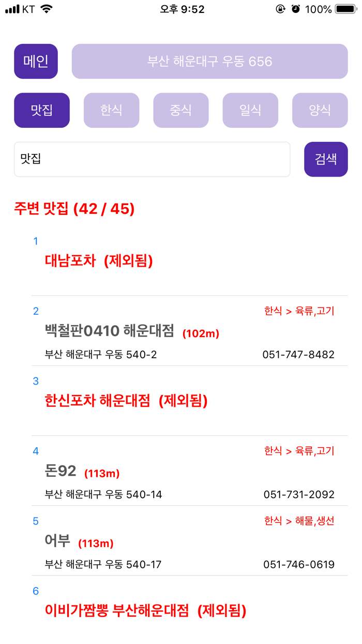Select the 한식 category filter
Screen dimensions: 362x644
111,110
